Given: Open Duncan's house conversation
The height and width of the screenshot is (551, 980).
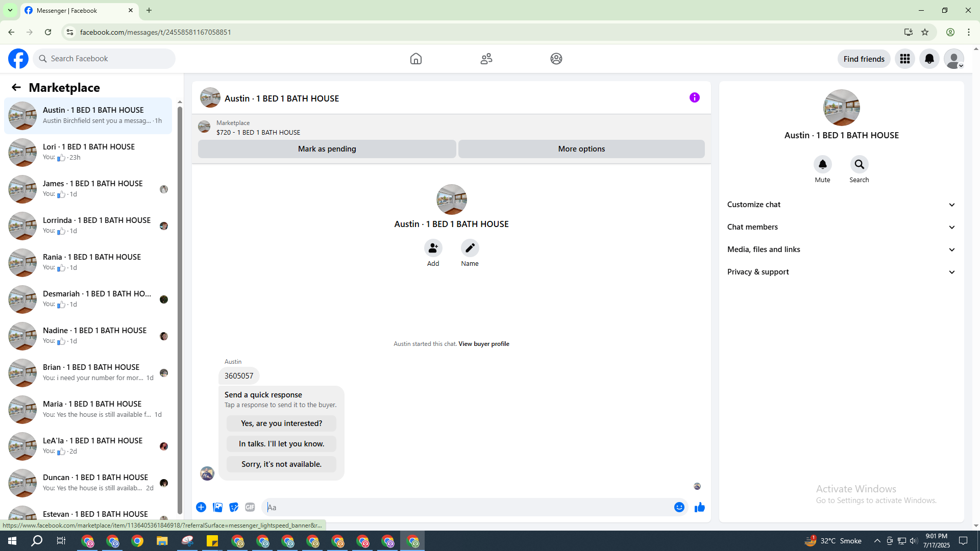Looking at the screenshot, I should pos(88,483).
